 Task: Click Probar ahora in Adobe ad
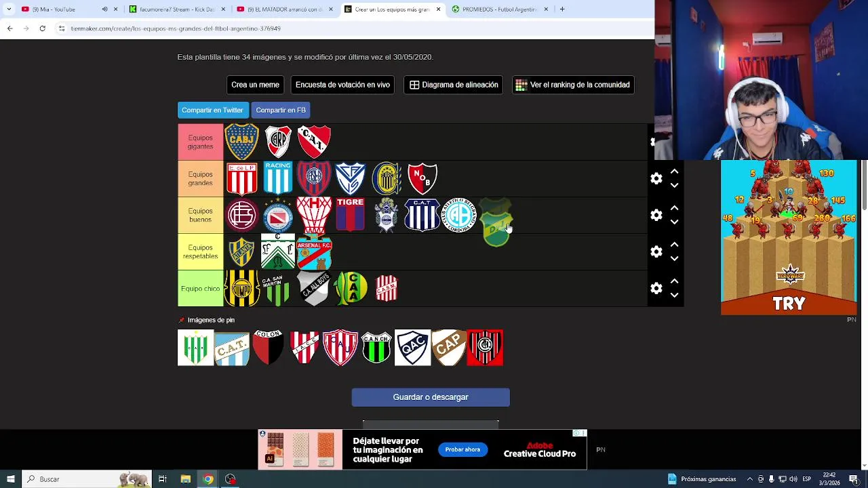point(462,449)
